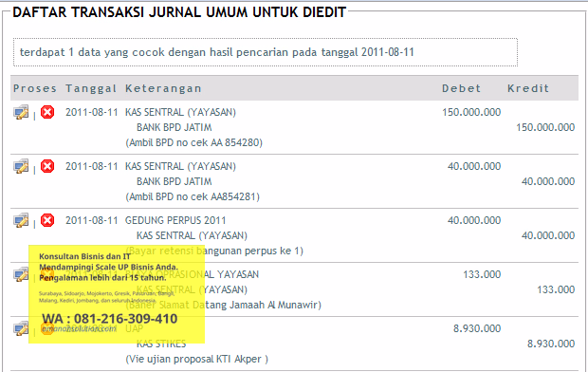Screen dimensions: 588x372
Task: Click date 2011-08-11 in the GEDUNG PERPUS row
Action: click(x=92, y=220)
